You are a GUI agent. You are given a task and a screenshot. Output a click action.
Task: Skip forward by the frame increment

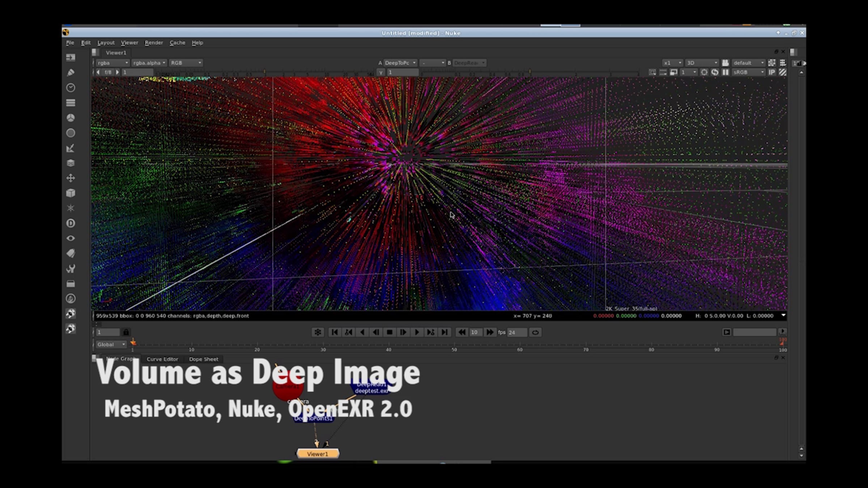(490, 332)
